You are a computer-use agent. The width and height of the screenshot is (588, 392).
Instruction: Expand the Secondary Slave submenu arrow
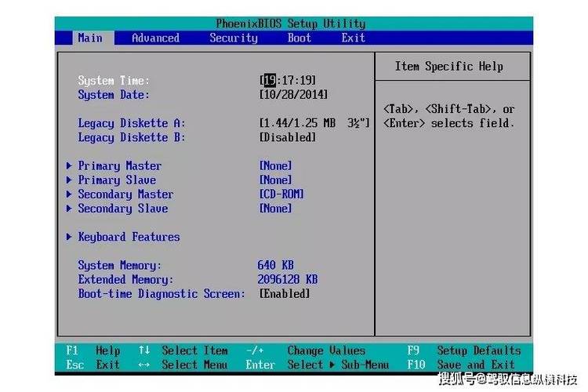70,209
